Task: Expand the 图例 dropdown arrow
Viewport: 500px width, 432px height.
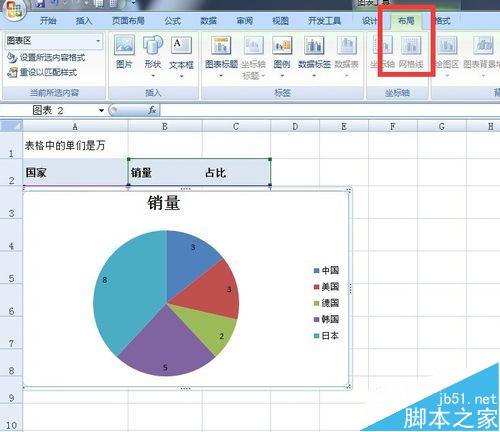Action: coord(282,76)
